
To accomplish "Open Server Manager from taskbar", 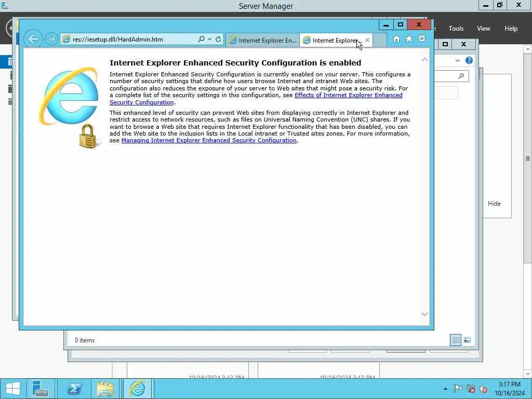I will tap(41, 389).
